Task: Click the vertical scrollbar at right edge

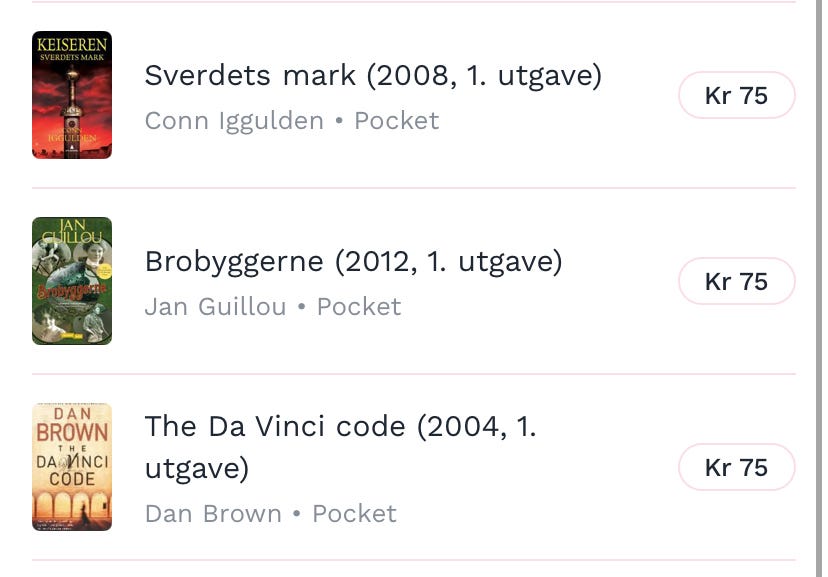Action: (x=819, y=288)
